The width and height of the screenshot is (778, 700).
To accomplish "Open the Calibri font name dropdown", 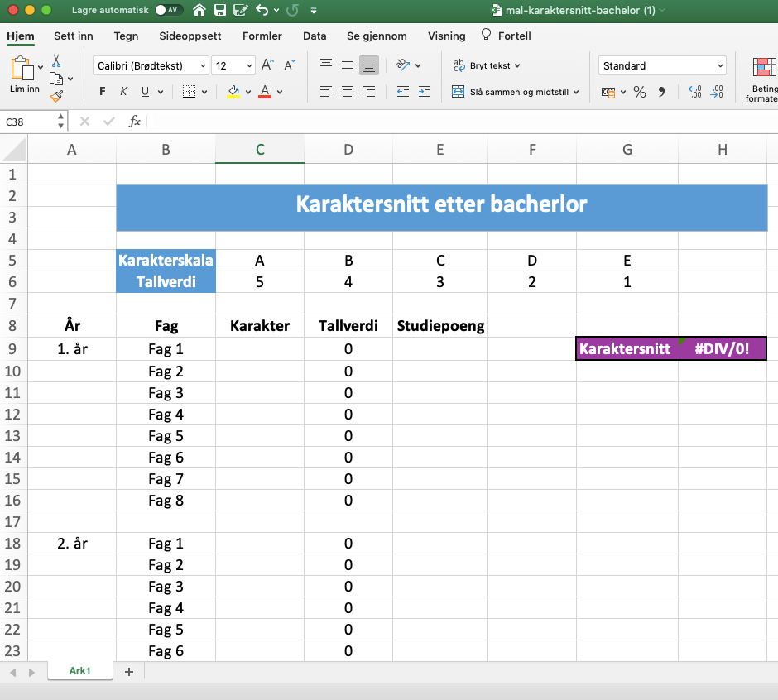I will coord(204,66).
